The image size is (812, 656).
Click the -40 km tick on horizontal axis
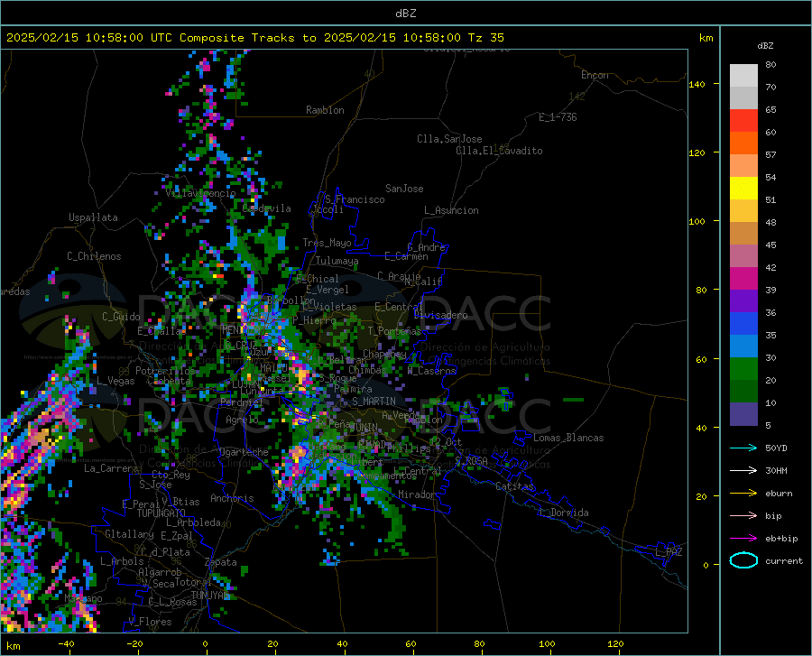tap(66, 644)
